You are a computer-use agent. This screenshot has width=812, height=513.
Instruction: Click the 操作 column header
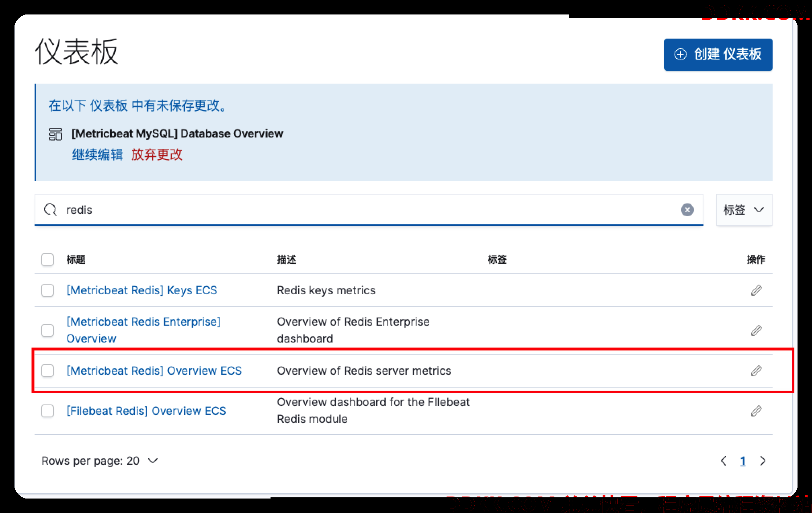(x=756, y=260)
